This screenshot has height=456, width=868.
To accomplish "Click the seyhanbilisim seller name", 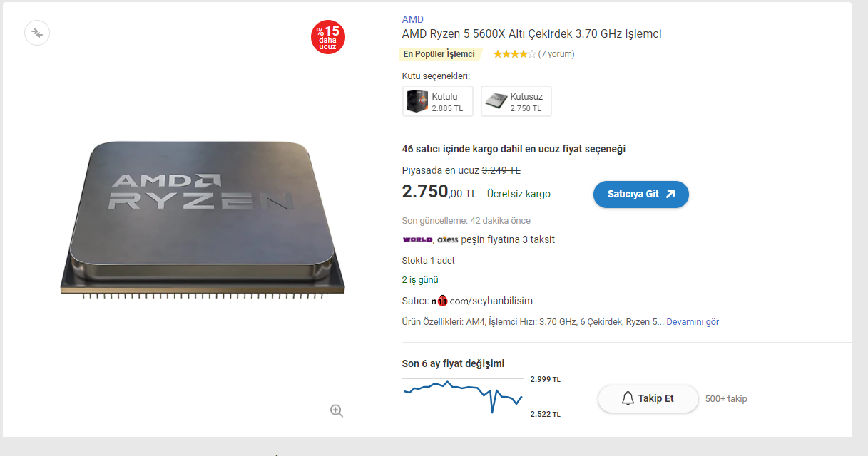I will click(x=503, y=301).
